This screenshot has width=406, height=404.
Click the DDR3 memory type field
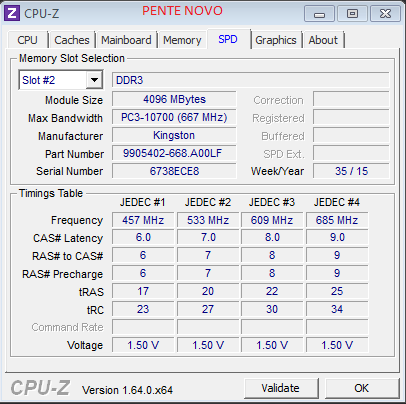(x=251, y=80)
